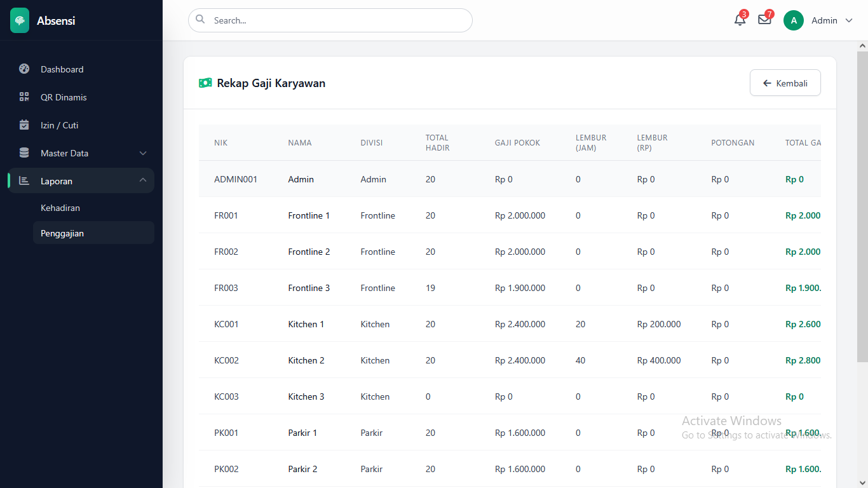
Task: Open the Admin user dropdown arrow
Action: tap(849, 20)
